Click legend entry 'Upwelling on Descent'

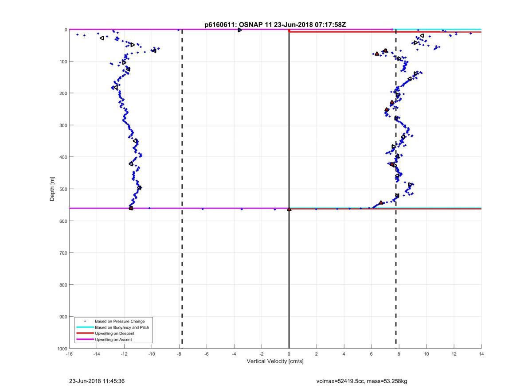(114, 334)
